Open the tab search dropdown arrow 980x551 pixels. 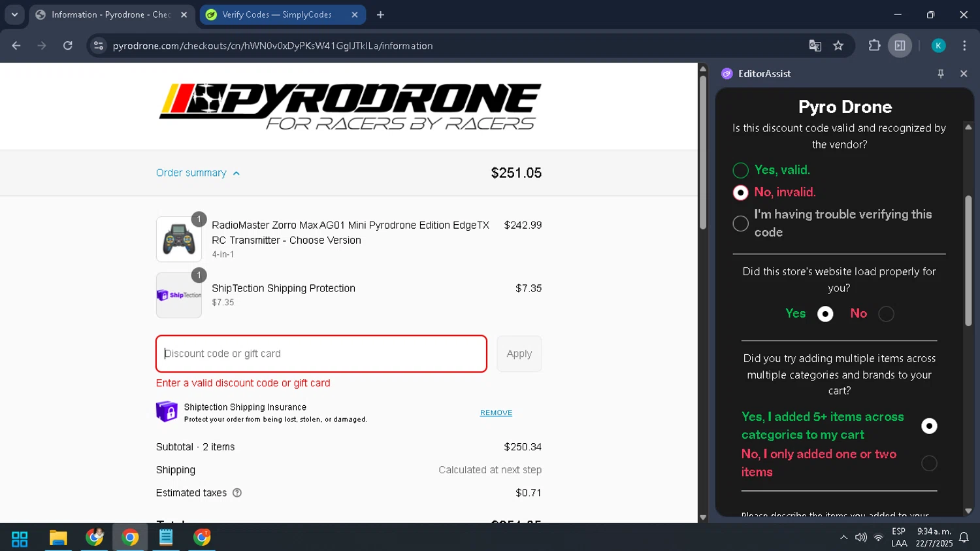(x=14, y=14)
